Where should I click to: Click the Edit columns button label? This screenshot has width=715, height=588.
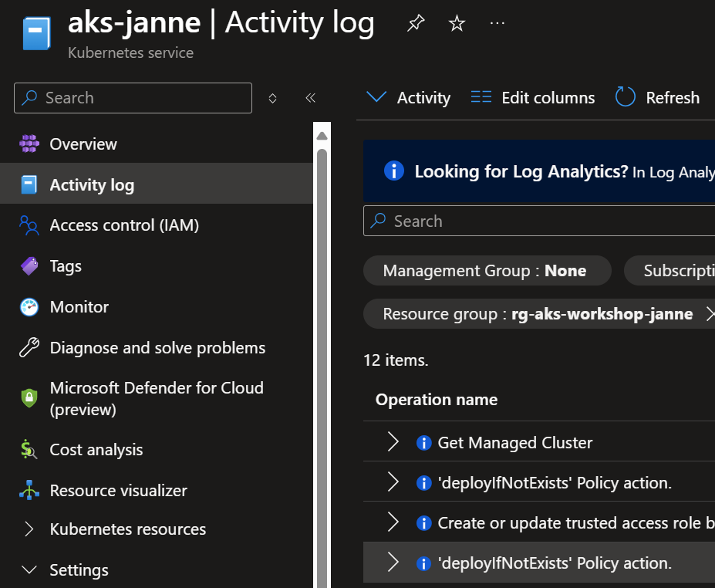tap(548, 98)
